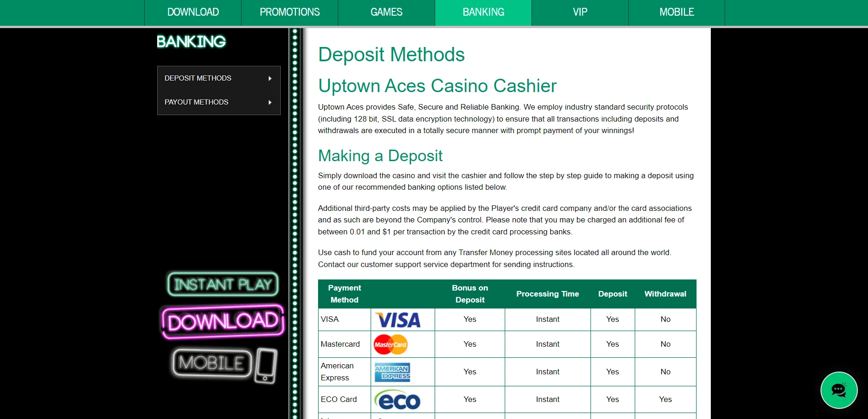Click Mastercard's Processing Time Instant cell
This screenshot has height=419, width=868.
(x=548, y=344)
